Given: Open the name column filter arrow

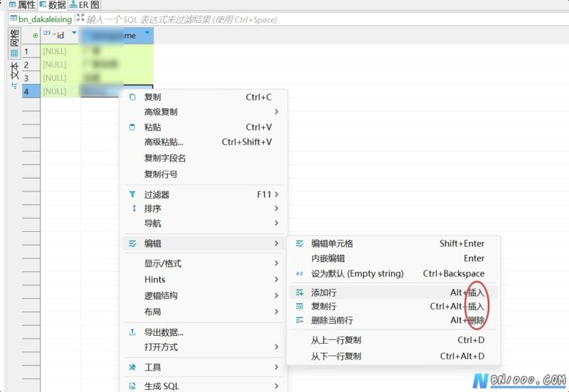Looking at the screenshot, I should pyautogui.click(x=147, y=33).
